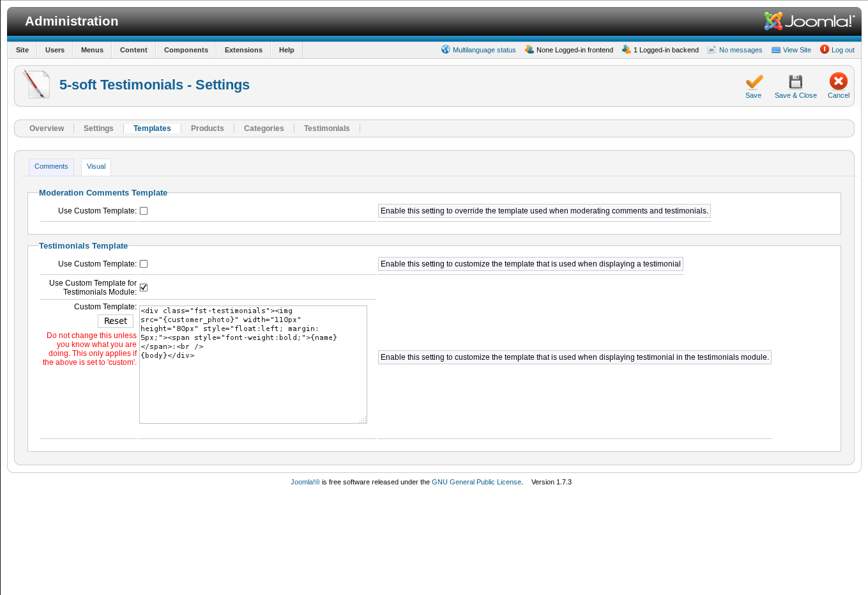
Task: Click the View Site monitor icon
Action: [776, 50]
